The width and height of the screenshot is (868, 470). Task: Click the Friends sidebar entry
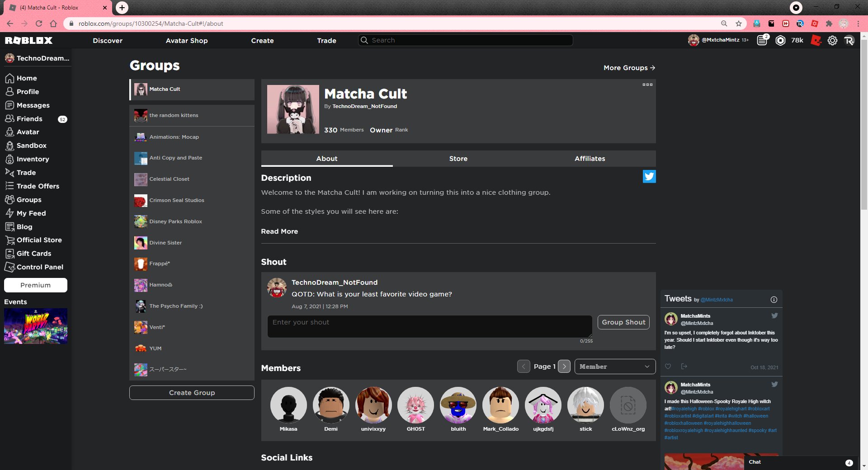click(36, 119)
